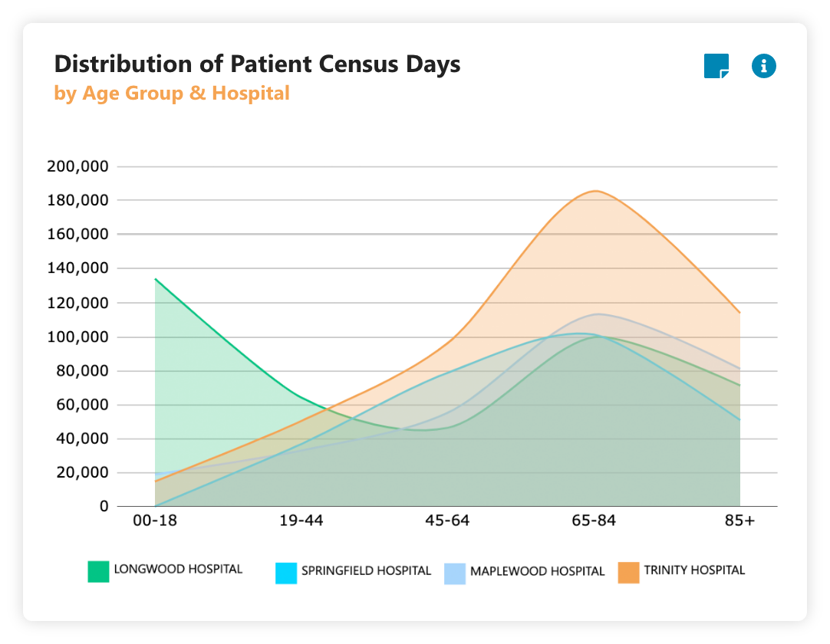Click the Trinity Hospital peak near 65-84

pos(595,191)
